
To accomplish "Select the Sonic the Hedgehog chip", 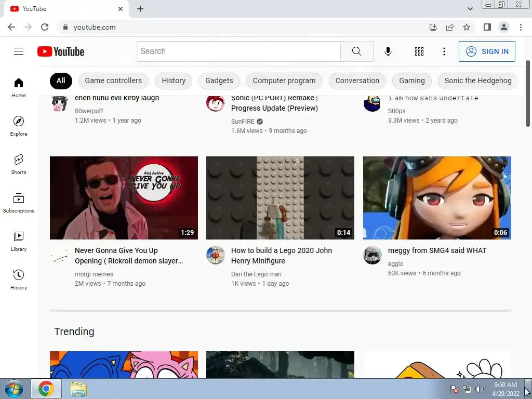I will pos(478,81).
